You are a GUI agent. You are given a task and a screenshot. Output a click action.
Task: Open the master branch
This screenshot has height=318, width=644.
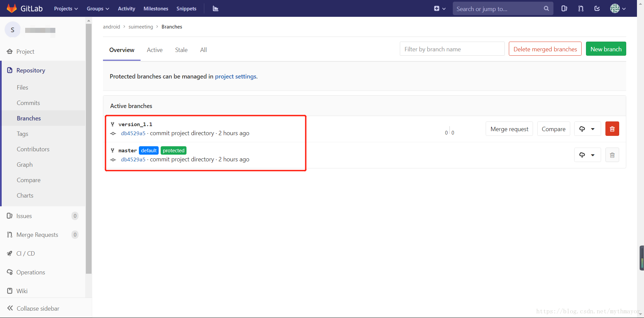pyautogui.click(x=127, y=151)
